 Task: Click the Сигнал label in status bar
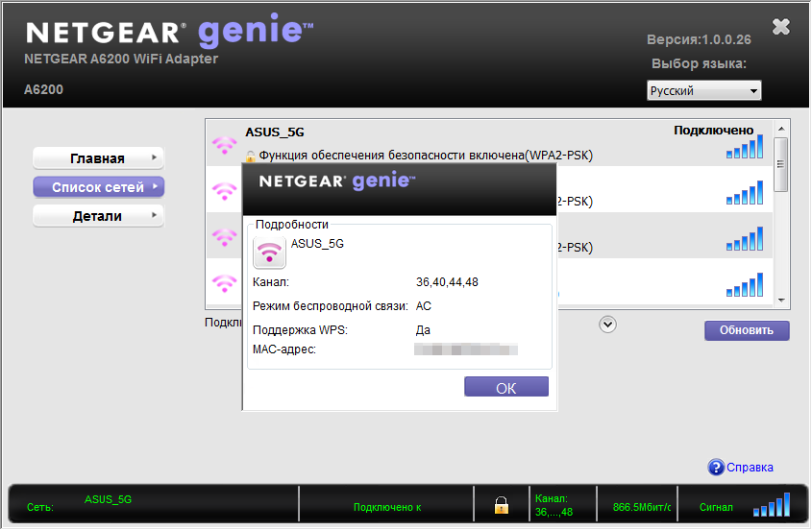coord(716,507)
